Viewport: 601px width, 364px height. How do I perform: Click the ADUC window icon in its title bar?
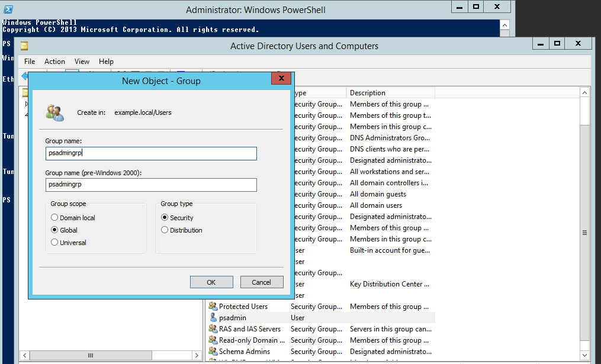24,46
